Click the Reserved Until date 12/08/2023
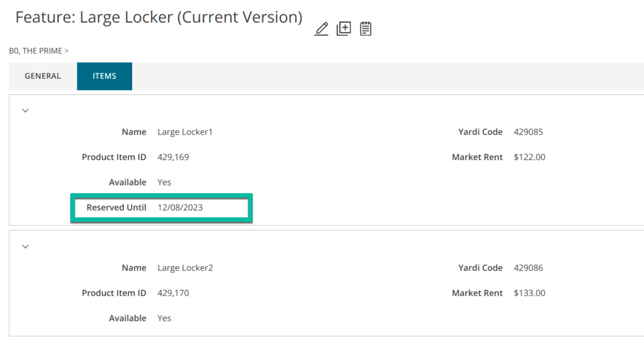The width and height of the screenshot is (644, 360). pos(180,207)
